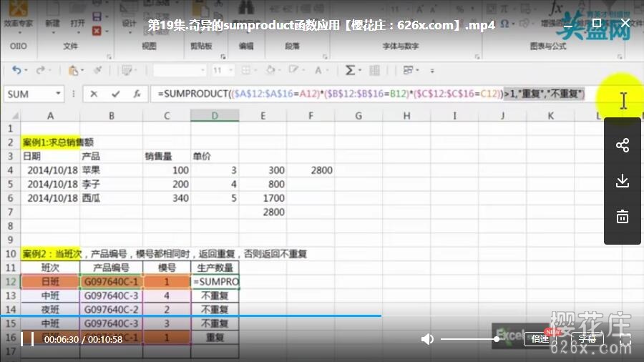Click cell C6 value 340
644x362 pixels.
pyautogui.click(x=167, y=198)
